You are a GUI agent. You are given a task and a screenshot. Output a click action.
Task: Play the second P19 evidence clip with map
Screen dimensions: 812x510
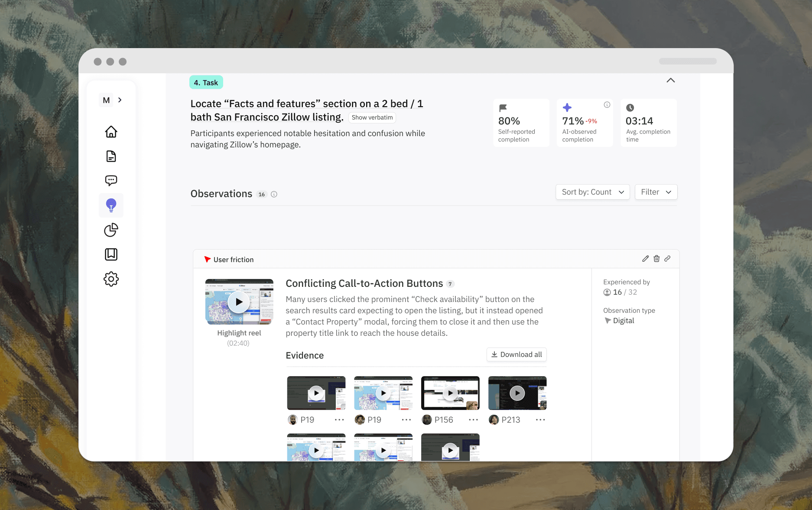(383, 393)
